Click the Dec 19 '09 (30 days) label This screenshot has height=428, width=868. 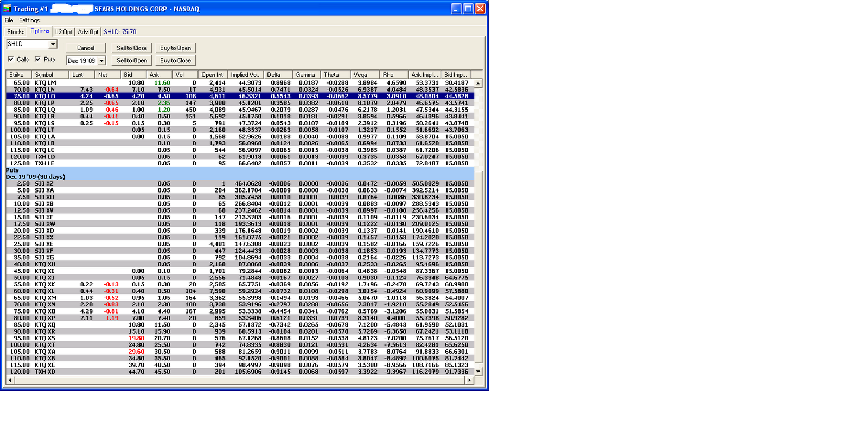[35, 177]
